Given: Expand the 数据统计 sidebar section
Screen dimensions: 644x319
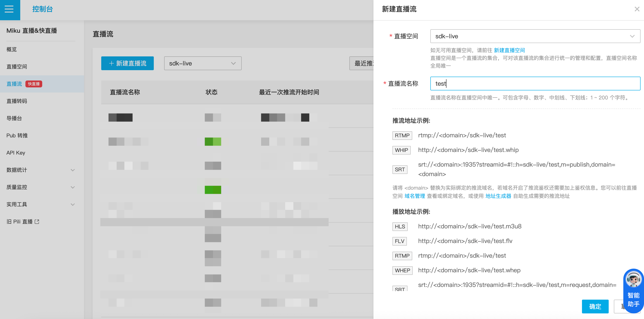Looking at the screenshot, I should pyautogui.click(x=73, y=170).
